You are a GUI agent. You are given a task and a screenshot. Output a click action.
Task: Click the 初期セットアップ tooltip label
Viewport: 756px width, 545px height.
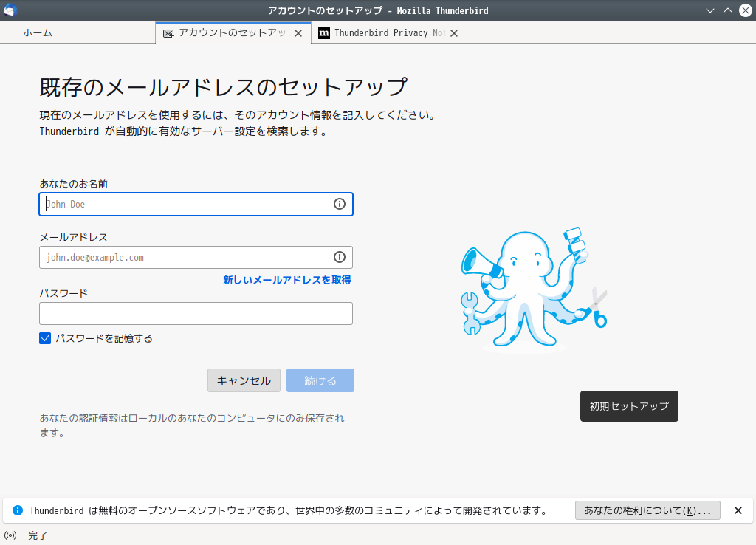[629, 406]
